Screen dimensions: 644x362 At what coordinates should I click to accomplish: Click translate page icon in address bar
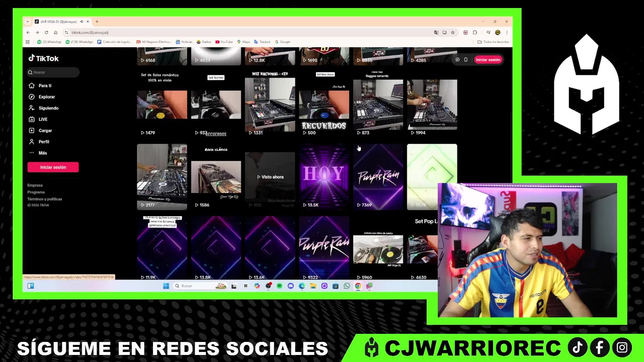[x=436, y=32]
